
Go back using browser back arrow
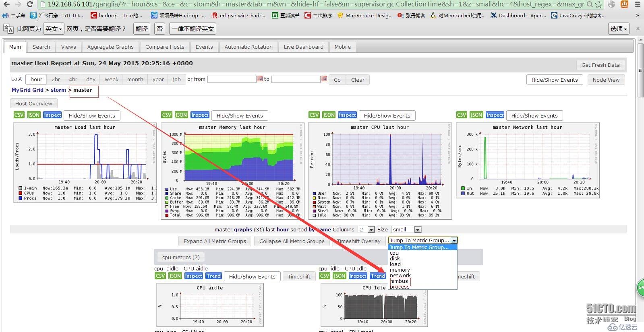[x=6, y=4]
